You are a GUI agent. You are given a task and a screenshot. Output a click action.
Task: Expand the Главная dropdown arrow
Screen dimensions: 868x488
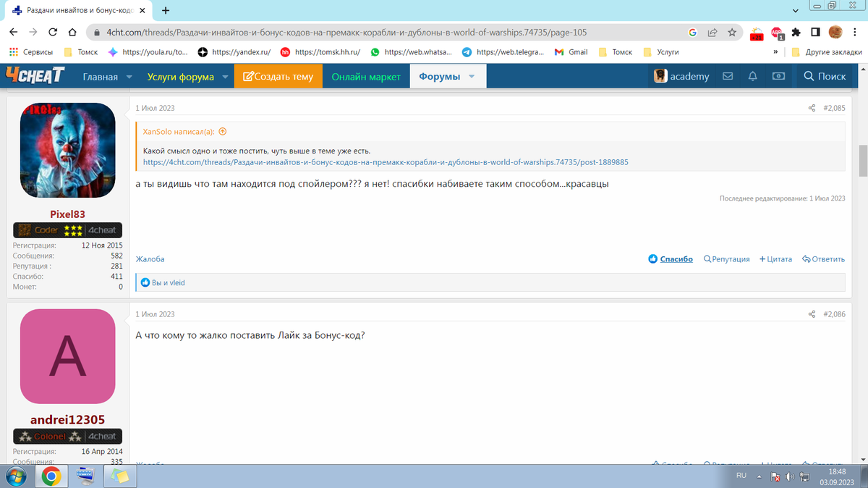coord(129,77)
